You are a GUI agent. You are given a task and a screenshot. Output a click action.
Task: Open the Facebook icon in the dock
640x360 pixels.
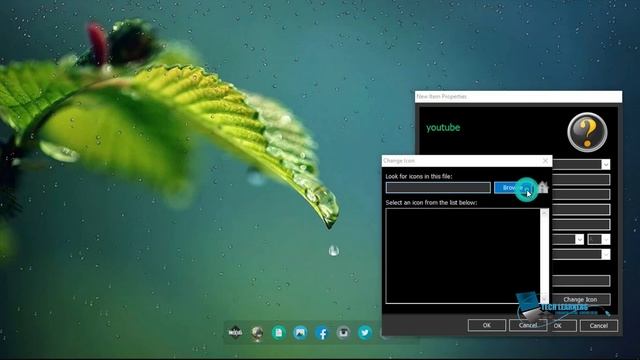[322, 333]
